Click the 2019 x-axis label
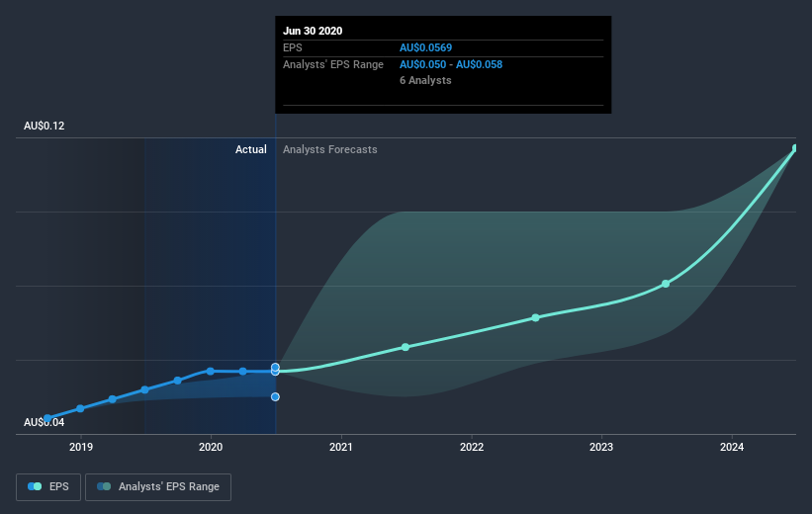Image resolution: width=812 pixels, height=514 pixels. (81, 447)
